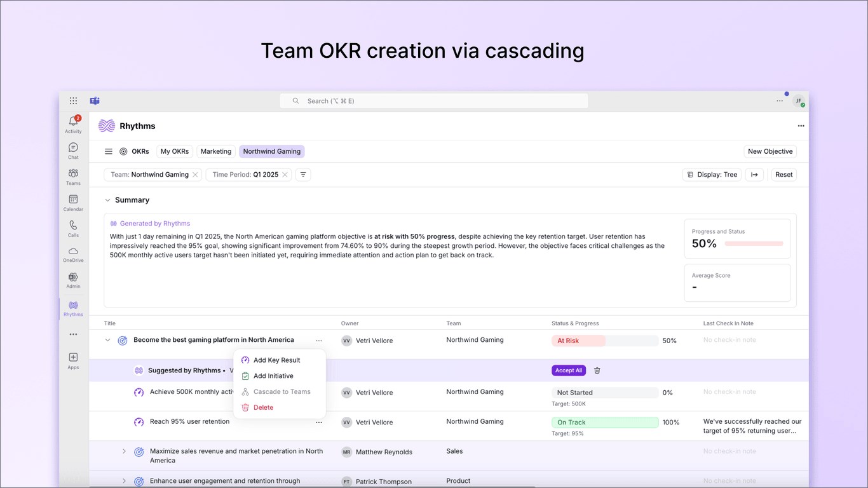
Task: Click the Progress and Status card
Action: point(737,239)
